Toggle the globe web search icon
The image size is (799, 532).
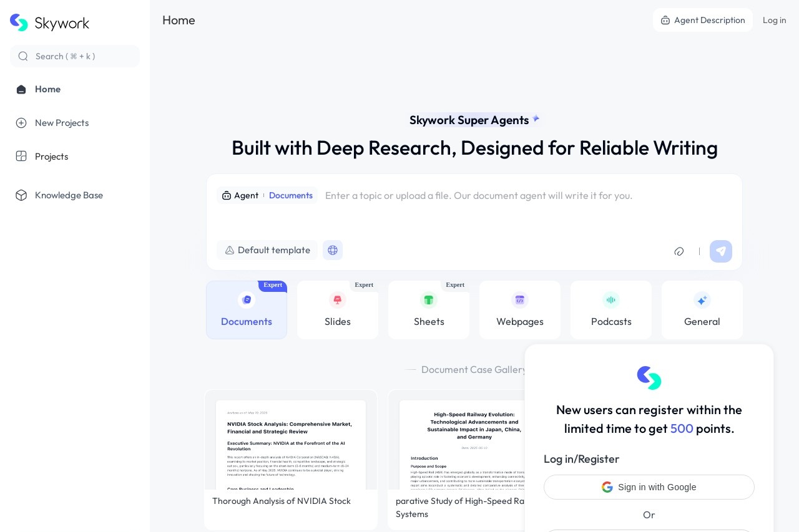(x=333, y=250)
